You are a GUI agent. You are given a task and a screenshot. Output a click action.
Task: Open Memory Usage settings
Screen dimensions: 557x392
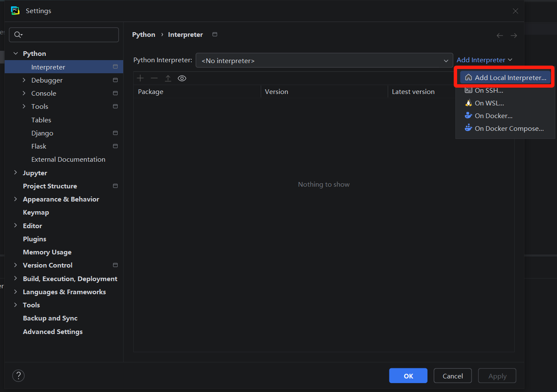tap(47, 252)
